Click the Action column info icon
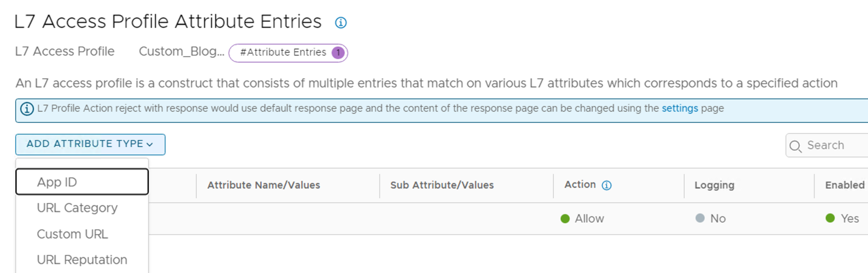868x273 pixels. pos(607,186)
